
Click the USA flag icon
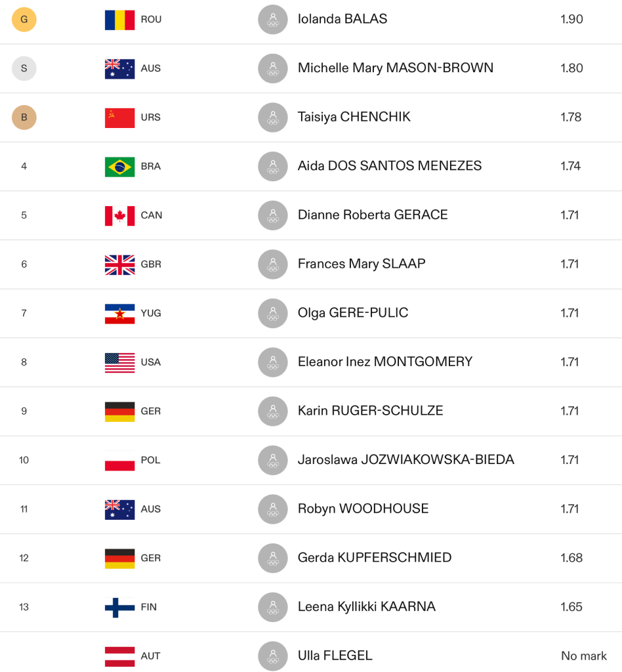tap(120, 362)
